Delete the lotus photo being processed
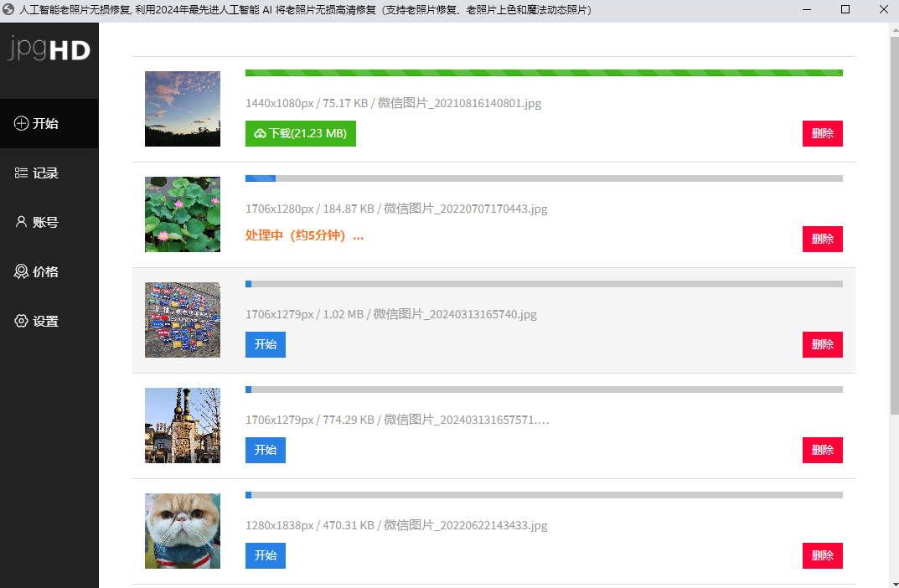 click(822, 239)
